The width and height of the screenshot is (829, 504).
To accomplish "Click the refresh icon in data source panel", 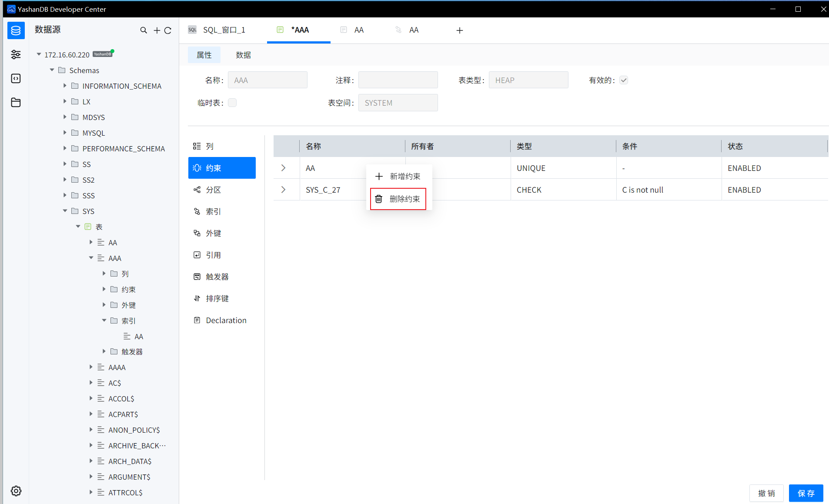I will click(168, 30).
